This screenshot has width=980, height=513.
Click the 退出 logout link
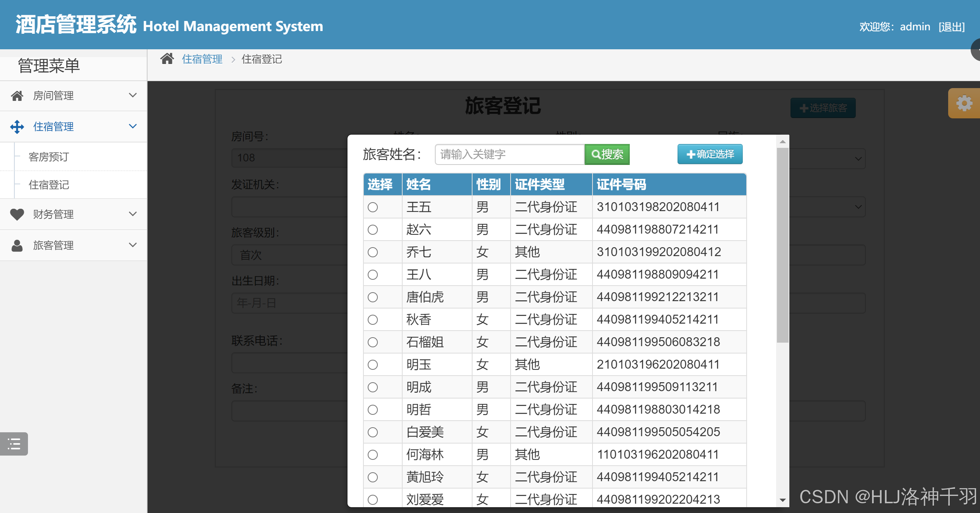pos(951,27)
